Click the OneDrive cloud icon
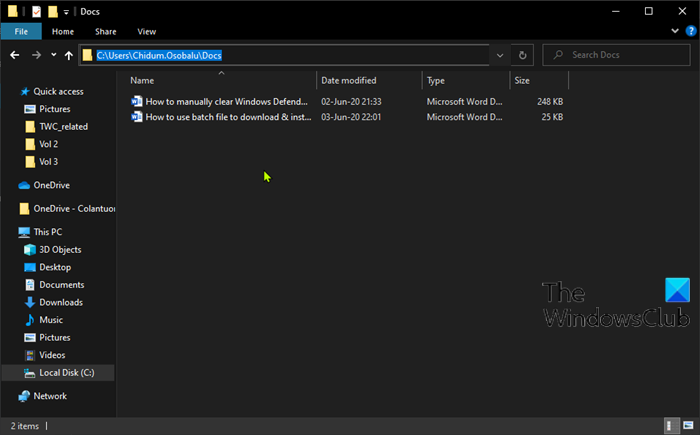This screenshot has width=700, height=435. [x=24, y=185]
